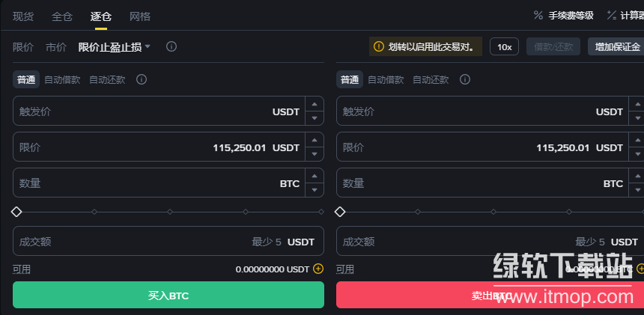The image size is (644, 315).
Task: Click the info icon beside order type
Action: click(x=171, y=46)
